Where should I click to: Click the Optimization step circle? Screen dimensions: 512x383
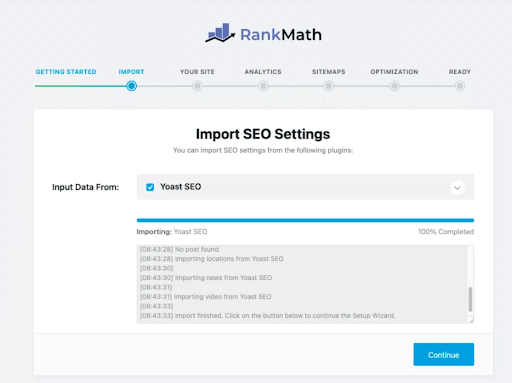[x=394, y=86]
